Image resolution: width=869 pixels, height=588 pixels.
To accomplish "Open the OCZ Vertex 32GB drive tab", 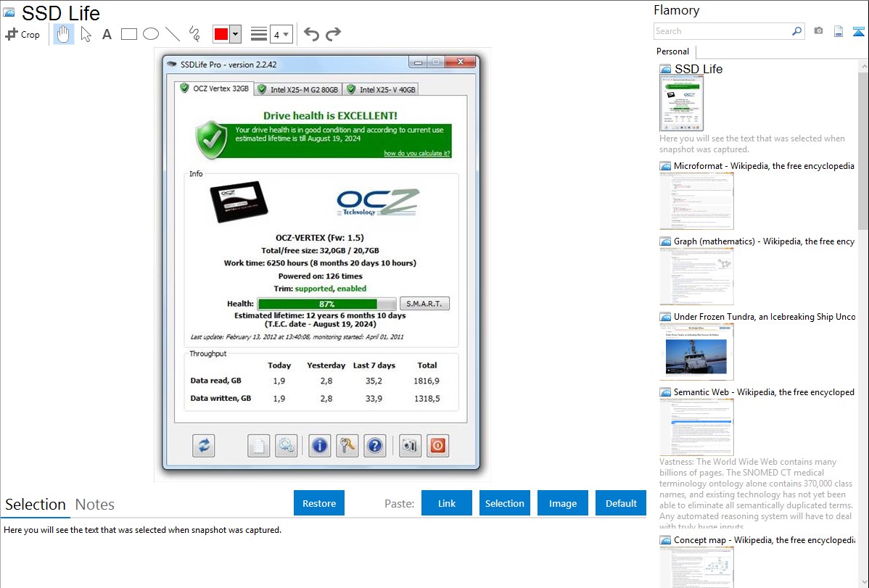I will pyautogui.click(x=215, y=88).
